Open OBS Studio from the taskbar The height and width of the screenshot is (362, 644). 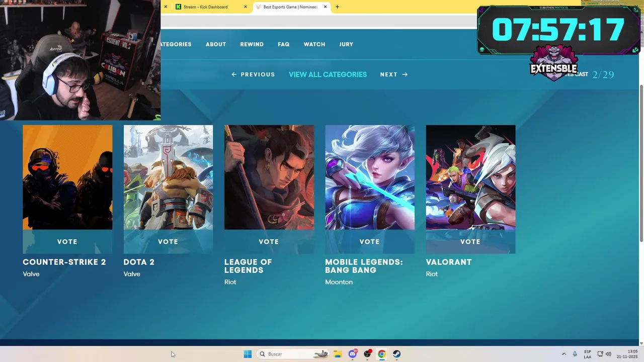pyautogui.click(x=368, y=354)
